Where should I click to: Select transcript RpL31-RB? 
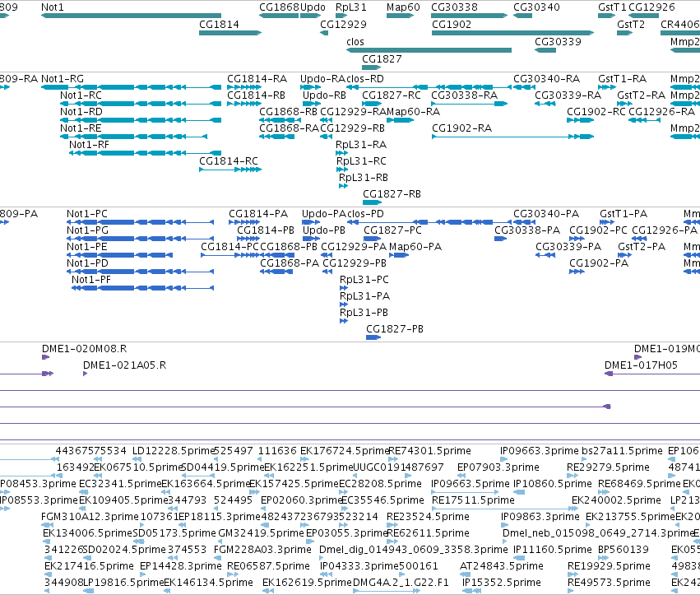pos(343,186)
